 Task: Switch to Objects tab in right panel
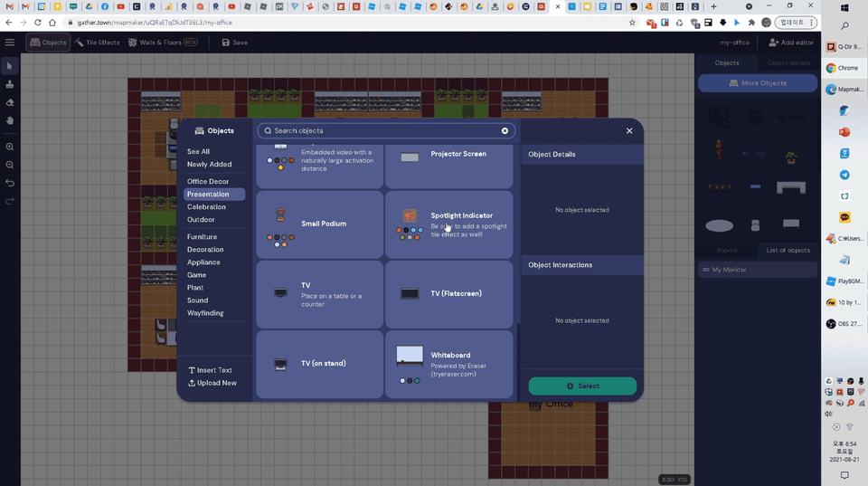click(x=726, y=62)
